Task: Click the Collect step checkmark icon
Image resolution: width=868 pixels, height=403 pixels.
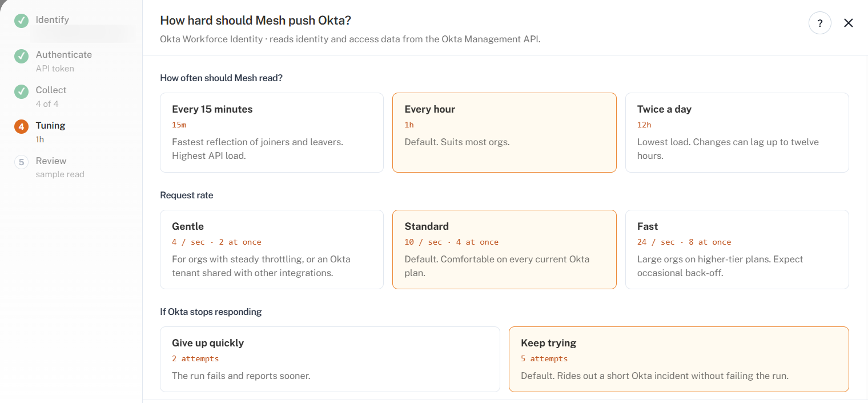Action: coord(21,91)
